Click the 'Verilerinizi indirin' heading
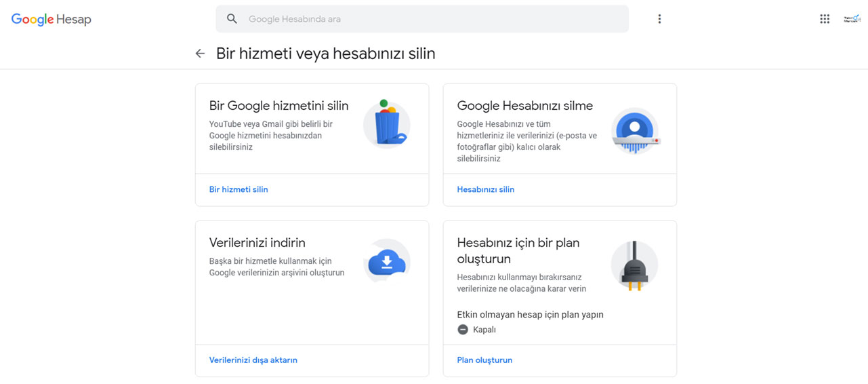This screenshot has width=868, height=384. (257, 243)
